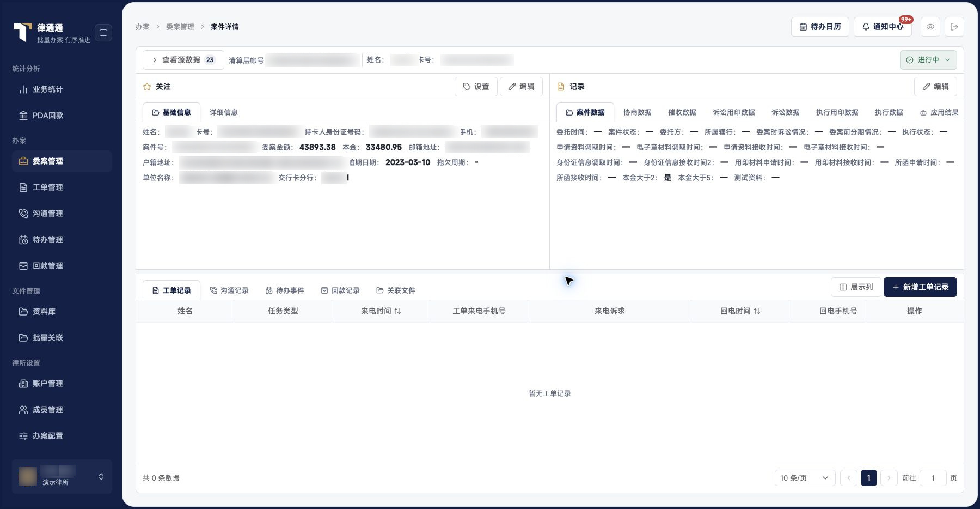Switch to the 详细信息 tab
Screen dimensions: 980x509
[224, 112]
